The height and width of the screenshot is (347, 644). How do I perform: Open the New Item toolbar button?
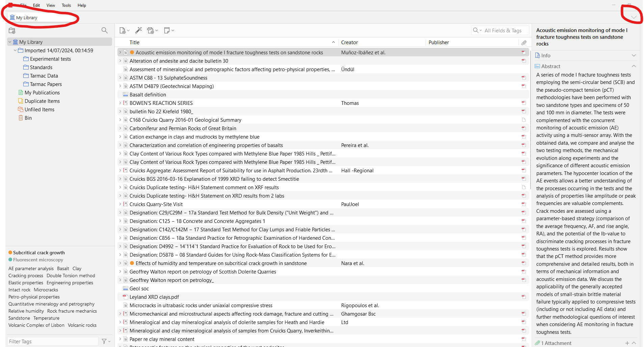[x=125, y=30]
